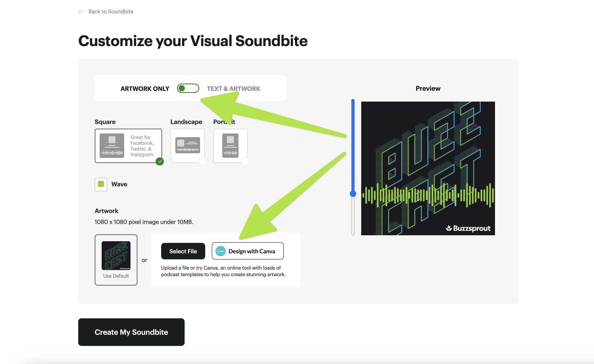This screenshot has height=364, width=594.
Task: Click the back arrow icon
Action: 82,12
